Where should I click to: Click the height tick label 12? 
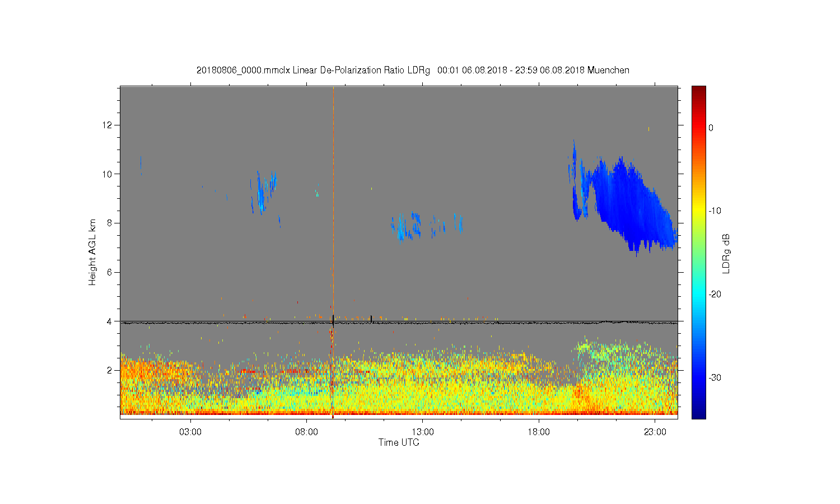pos(108,125)
